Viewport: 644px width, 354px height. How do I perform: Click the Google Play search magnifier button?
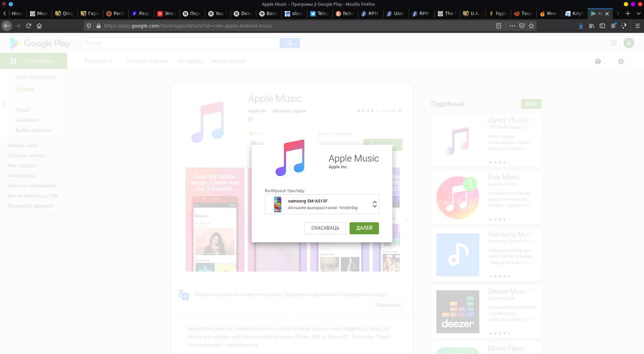290,43
